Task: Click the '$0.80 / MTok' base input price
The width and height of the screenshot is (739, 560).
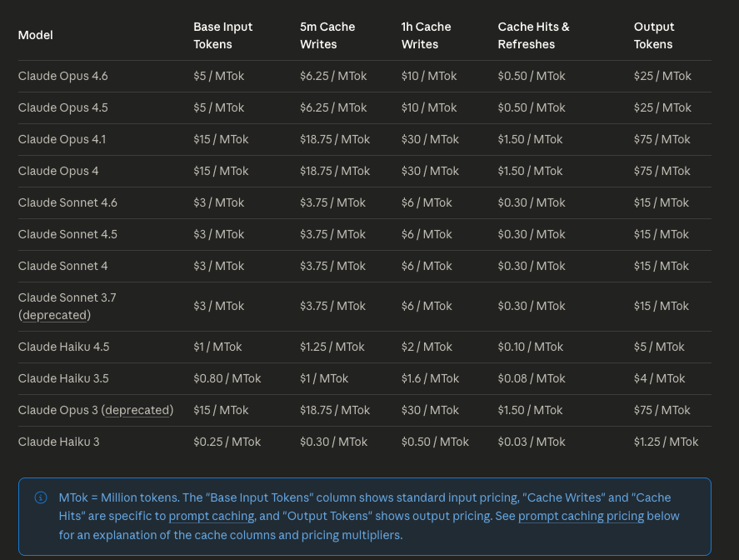Action: (227, 378)
